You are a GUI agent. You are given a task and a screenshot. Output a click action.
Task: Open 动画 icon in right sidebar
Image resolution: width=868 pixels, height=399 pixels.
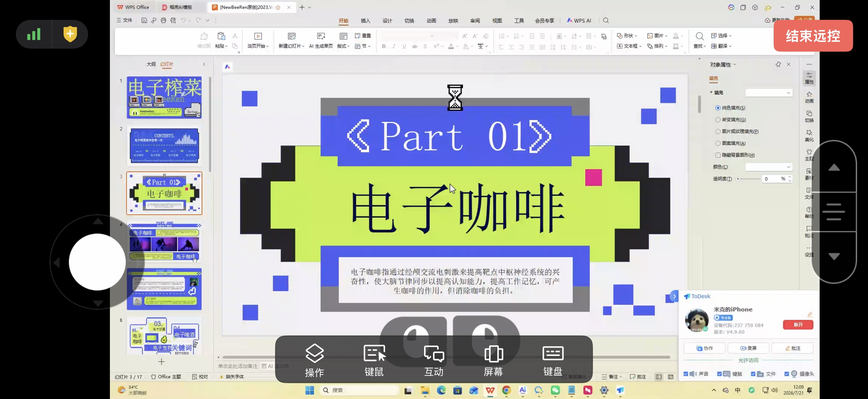809,97
